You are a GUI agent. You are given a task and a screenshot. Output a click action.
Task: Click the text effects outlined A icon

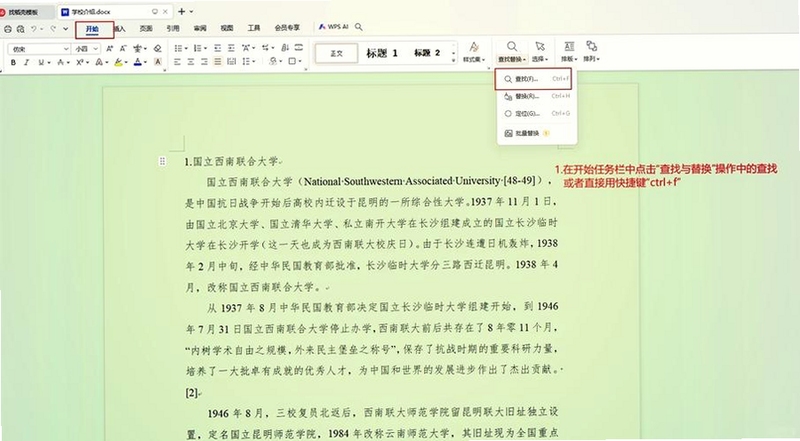click(x=99, y=62)
